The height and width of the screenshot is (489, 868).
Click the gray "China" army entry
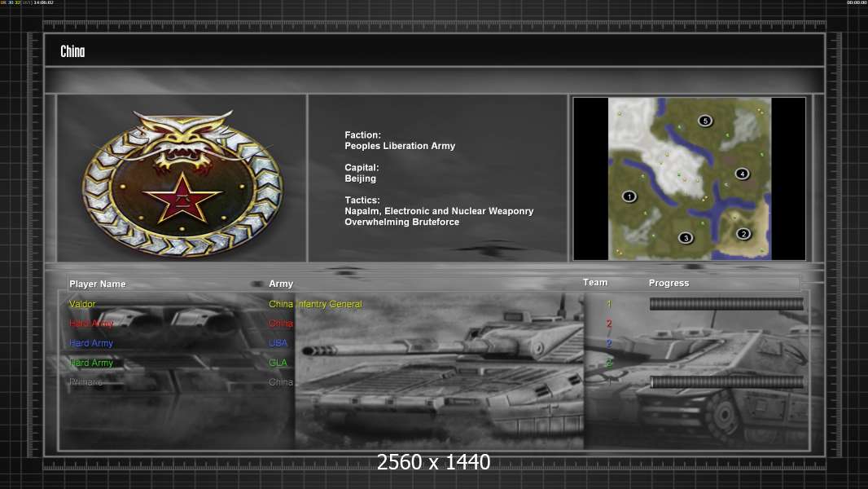point(281,382)
